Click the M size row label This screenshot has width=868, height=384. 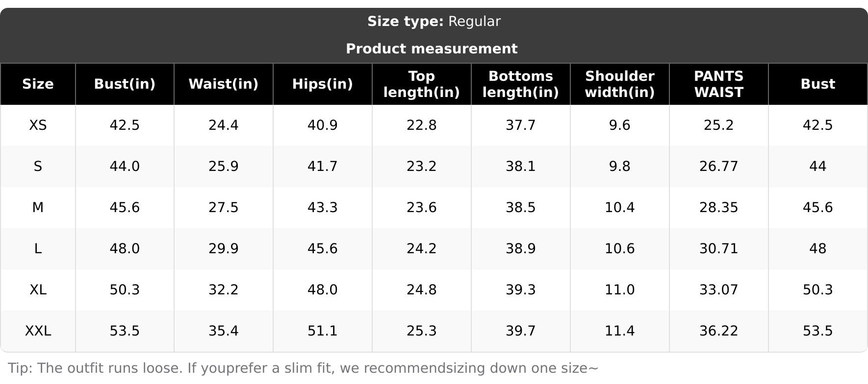[x=38, y=208]
